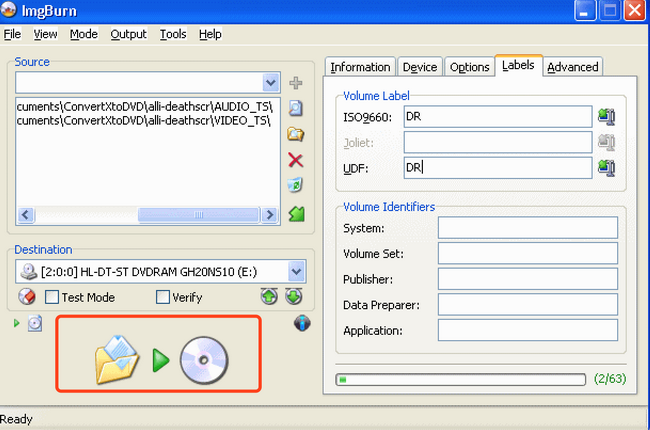Switch to the Options tab
Viewport: 650px width, 430px height.
pyautogui.click(x=470, y=67)
